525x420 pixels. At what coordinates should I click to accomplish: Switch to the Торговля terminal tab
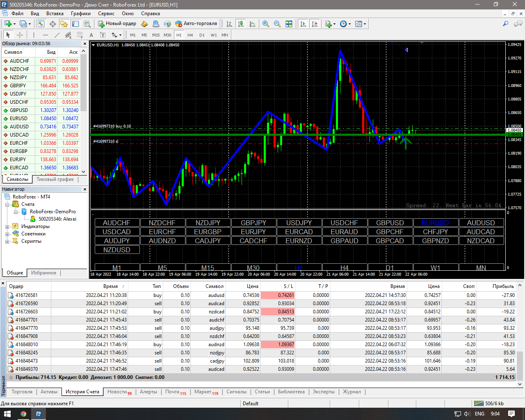point(22,392)
